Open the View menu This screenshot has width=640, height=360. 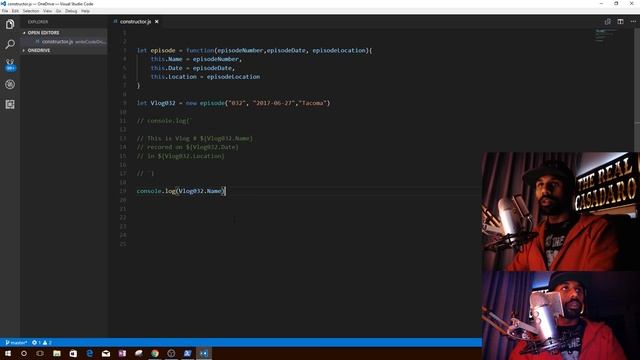pos(47,11)
